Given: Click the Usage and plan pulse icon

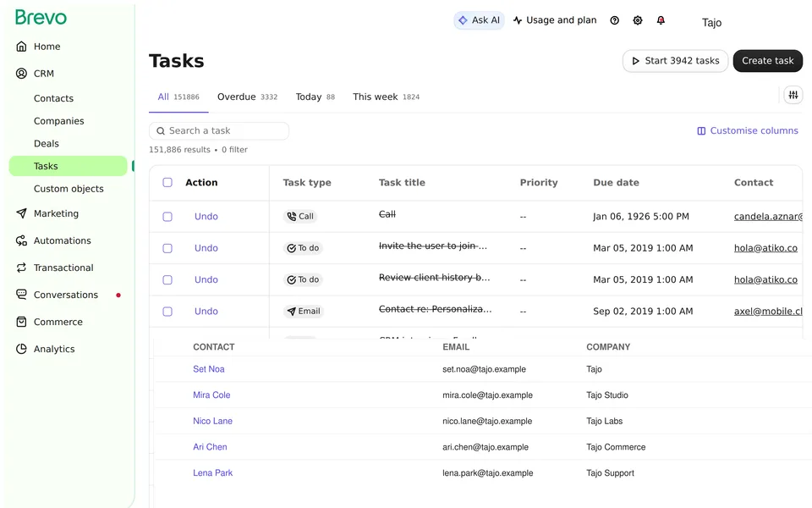Looking at the screenshot, I should pos(518,20).
